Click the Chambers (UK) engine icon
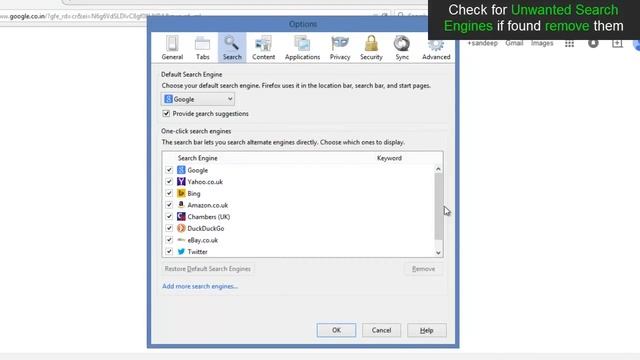The width and height of the screenshot is (640, 360). coord(181,216)
